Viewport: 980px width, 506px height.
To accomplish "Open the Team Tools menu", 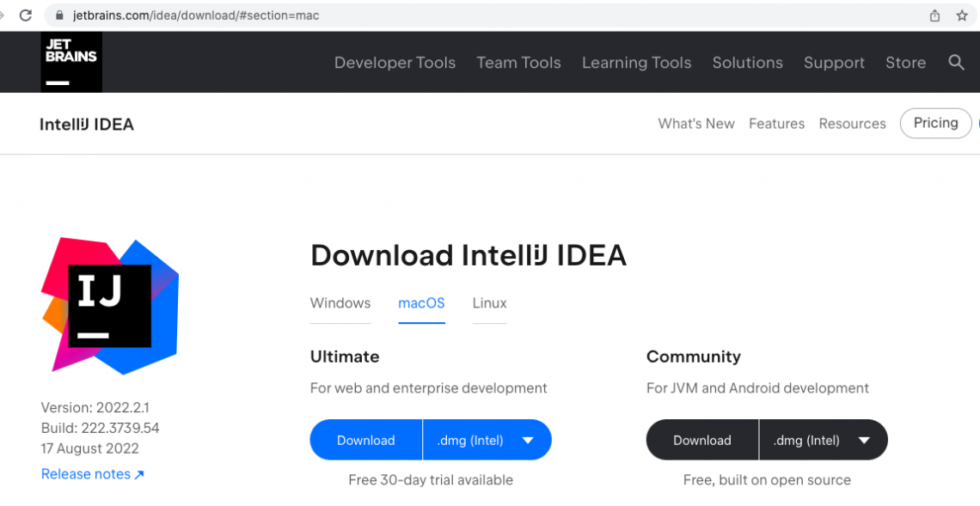I will [x=518, y=62].
